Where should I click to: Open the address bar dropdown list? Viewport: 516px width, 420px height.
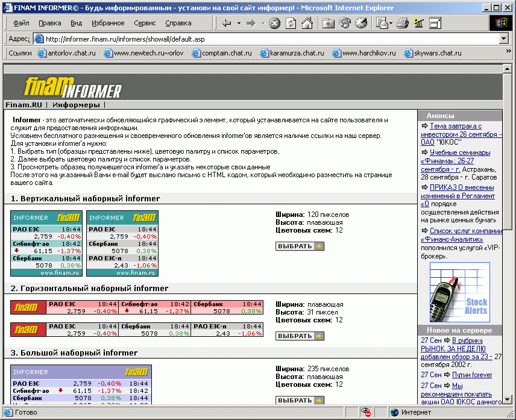[x=503, y=39]
